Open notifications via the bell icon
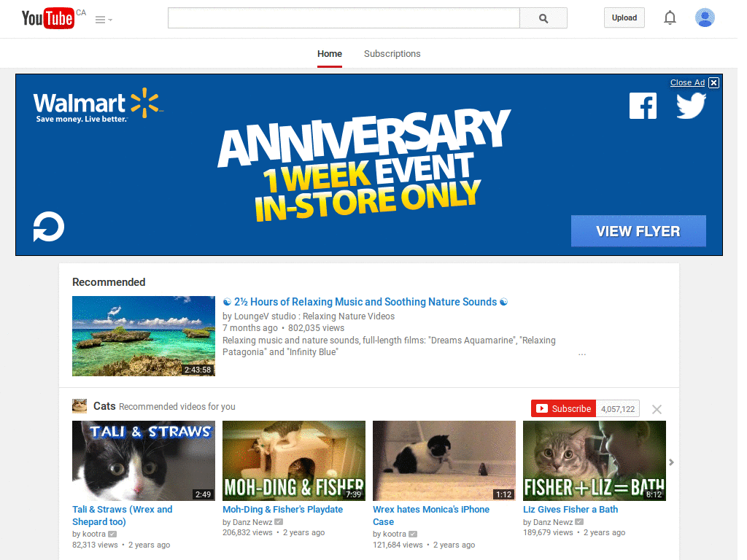 point(670,17)
